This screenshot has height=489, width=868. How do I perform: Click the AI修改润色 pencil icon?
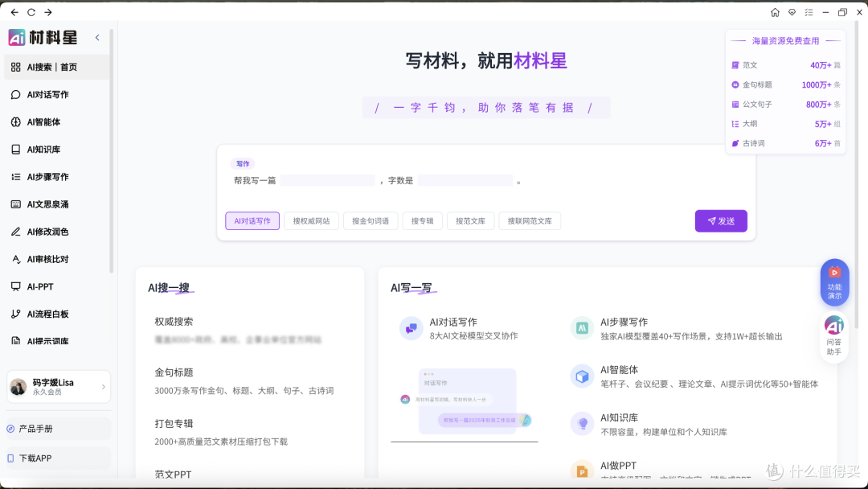(15, 232)
